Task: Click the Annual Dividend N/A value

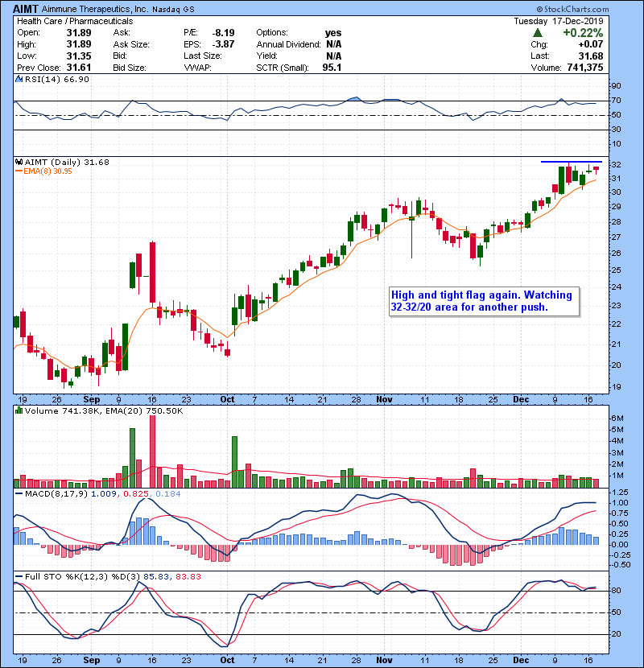Action: tap(334, 44)
